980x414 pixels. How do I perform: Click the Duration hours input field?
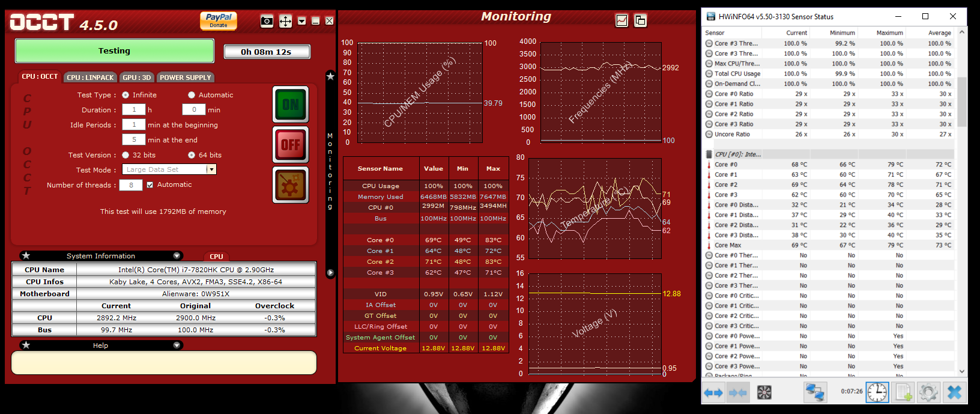[134, 109]
